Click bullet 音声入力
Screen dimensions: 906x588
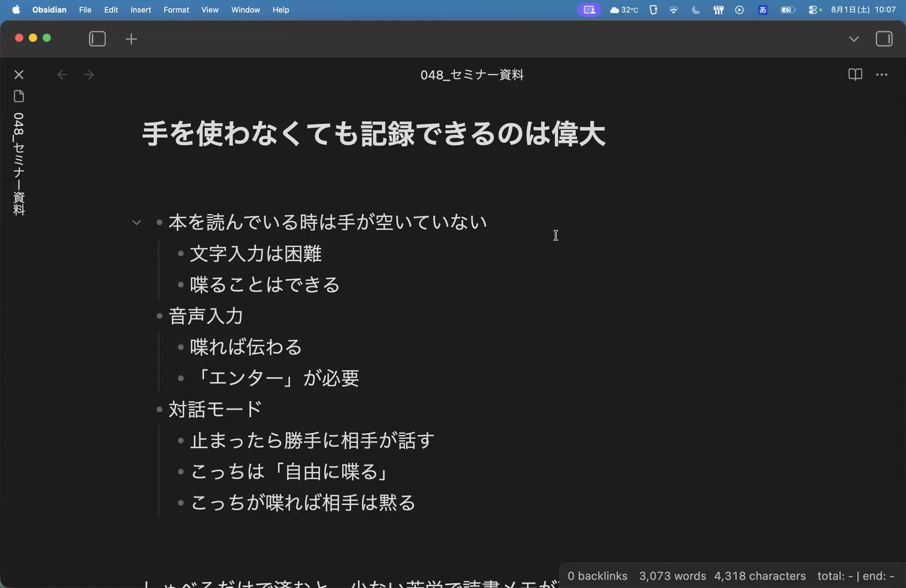coord(206,316)
